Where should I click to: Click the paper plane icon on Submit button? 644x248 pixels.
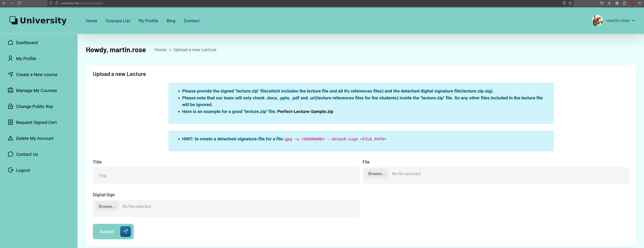(x=125, y=232)
